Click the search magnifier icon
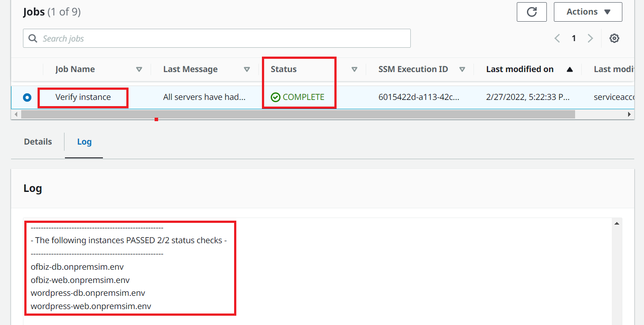 pyautogui.click(x=33, y=38)
